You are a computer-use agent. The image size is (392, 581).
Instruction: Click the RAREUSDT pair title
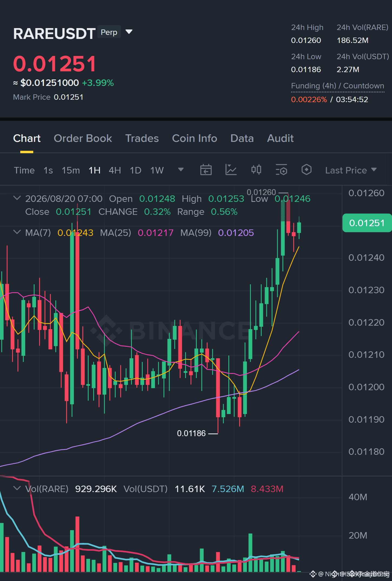pos(54,34)
